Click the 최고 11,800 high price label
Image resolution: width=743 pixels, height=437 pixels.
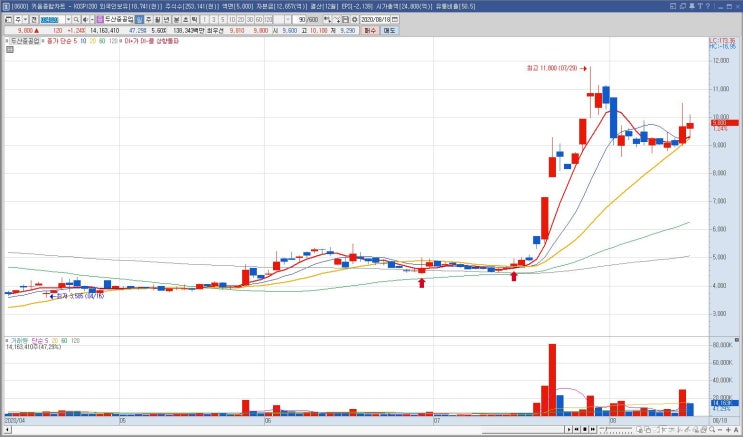click(x=552, y=68)
